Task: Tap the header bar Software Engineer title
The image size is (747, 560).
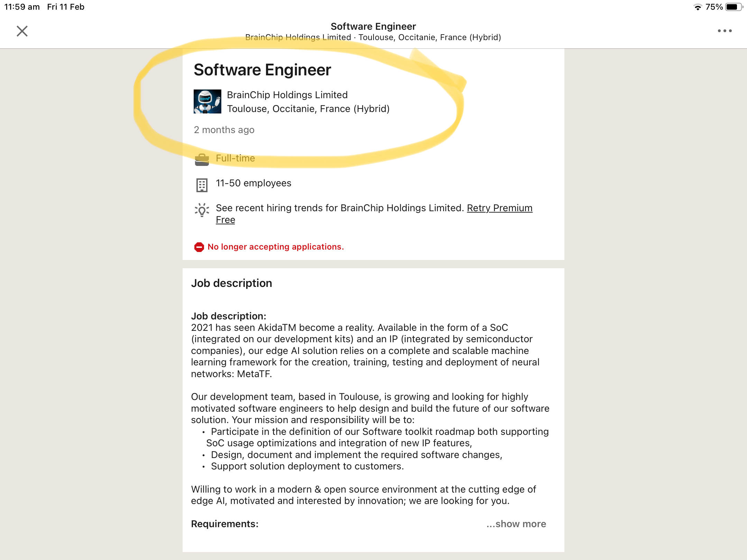Action: click(373, 26)
